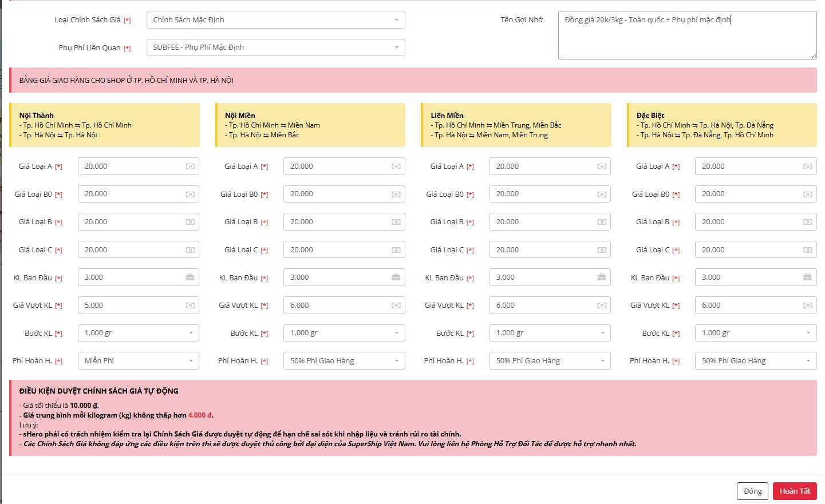The image size is (825, 504).
Task: Click Đặc Biệt KL Ban Đầu input field
Action: click(756, 277)
